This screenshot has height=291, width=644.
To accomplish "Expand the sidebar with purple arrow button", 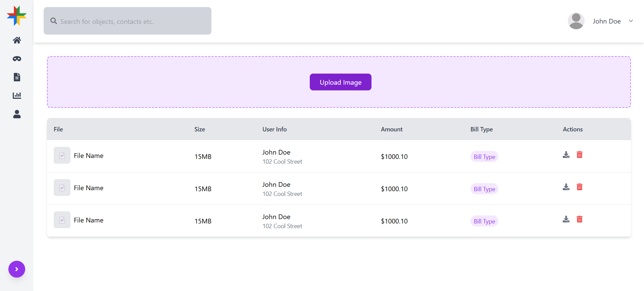I will 17,269.
